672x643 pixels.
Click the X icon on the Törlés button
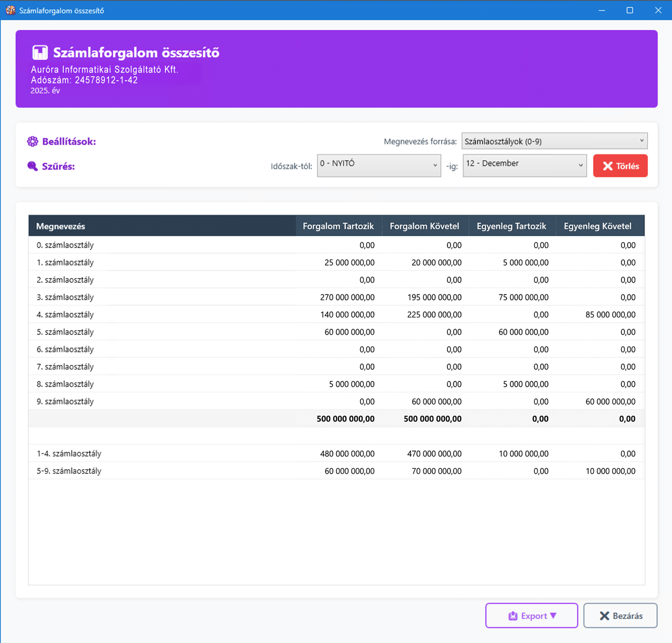(x=608, y=166)
